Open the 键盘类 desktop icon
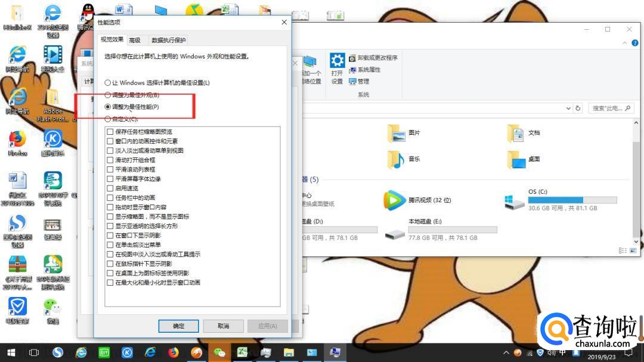 coord(52,228)
